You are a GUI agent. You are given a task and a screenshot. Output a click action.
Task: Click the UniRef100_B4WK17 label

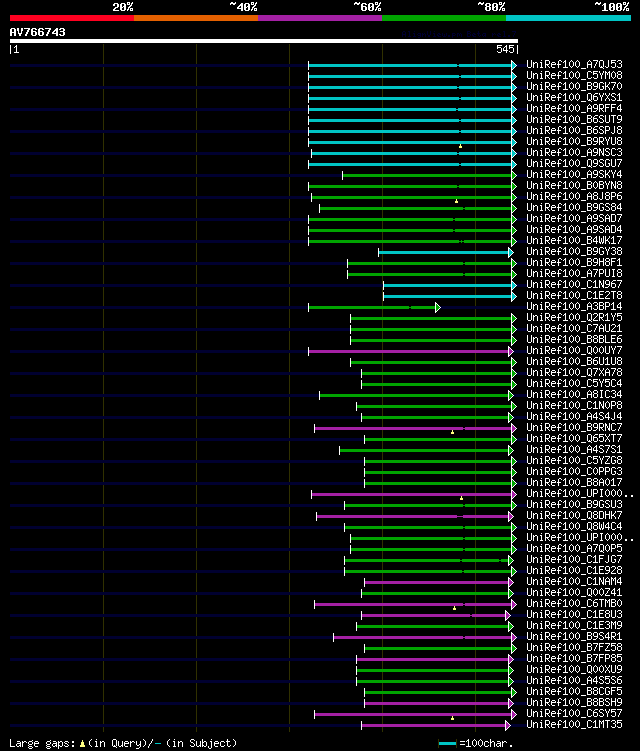(574, 240)
